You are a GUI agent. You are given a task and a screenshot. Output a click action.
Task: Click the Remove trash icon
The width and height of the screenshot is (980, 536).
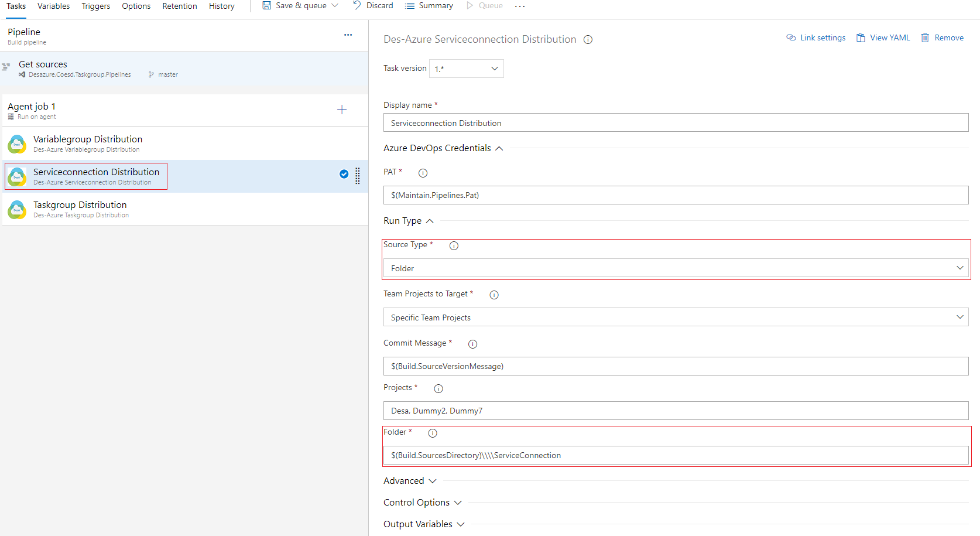coord(925,37)
